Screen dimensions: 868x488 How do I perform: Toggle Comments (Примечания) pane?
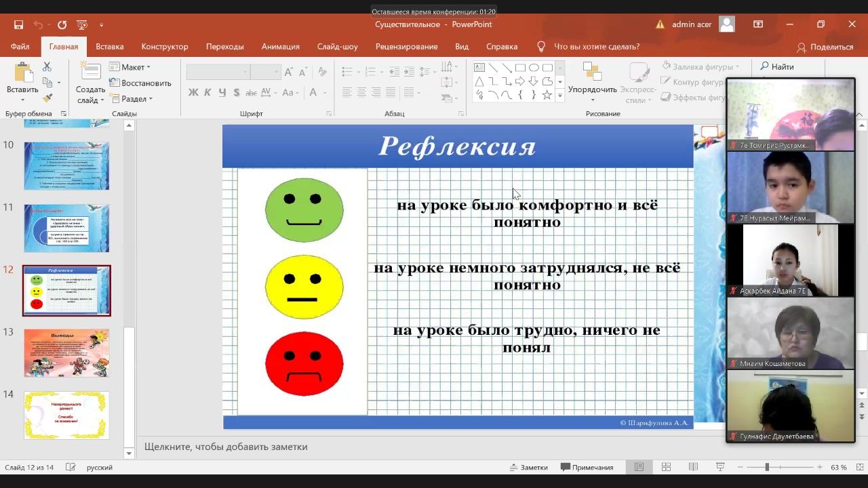pyautogui.click(x=587, y=467)
